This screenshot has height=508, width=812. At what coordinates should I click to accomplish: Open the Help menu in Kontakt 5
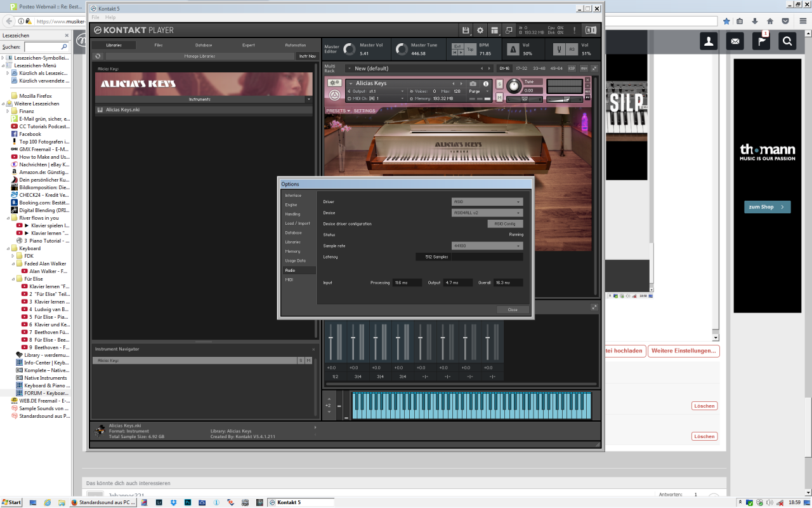pos(110,17)
